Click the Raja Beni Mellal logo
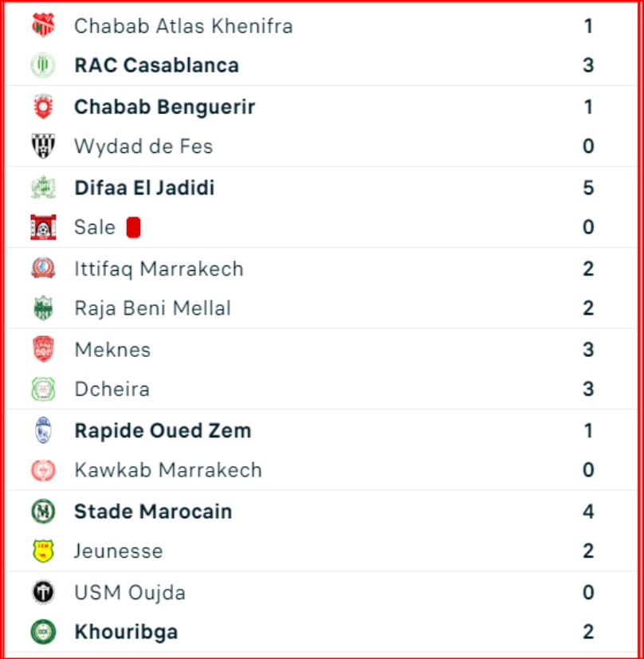Image resolution: width=644 pixels, height=659 pixels. point(43,308)
